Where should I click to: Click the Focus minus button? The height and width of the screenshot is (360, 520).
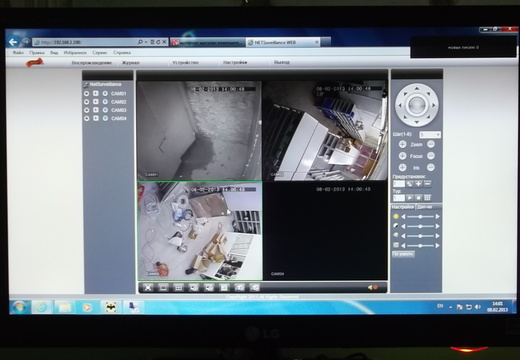[431, 156]
